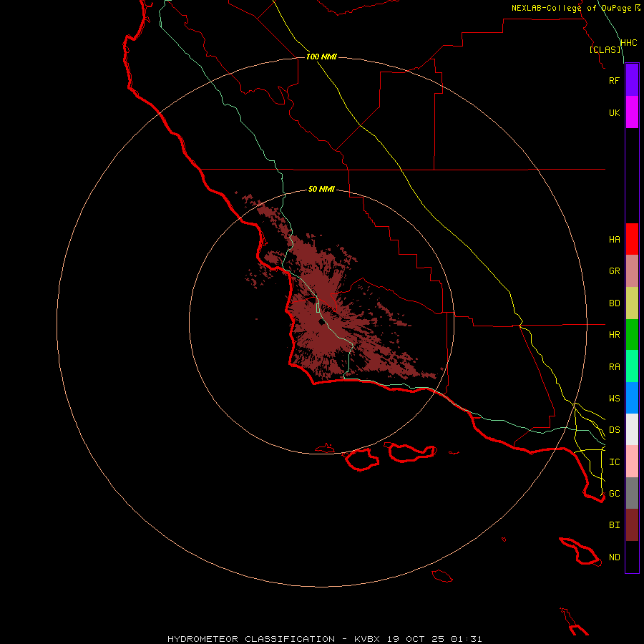Click the 100 NMI range ring label
644x644 pixels.
click(x=321, y=57)
